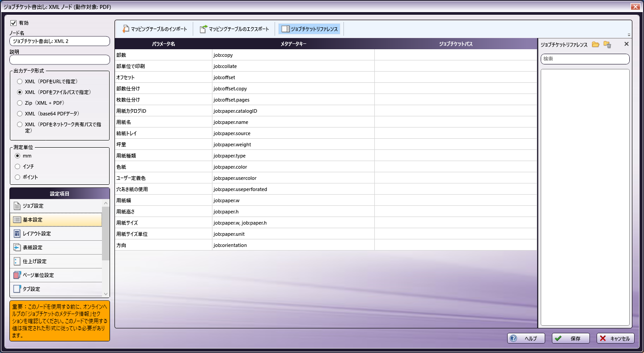Select the ユーザー定義色 row
The width and height of the screenshot is (644, 353).
[x=326, y=178]
